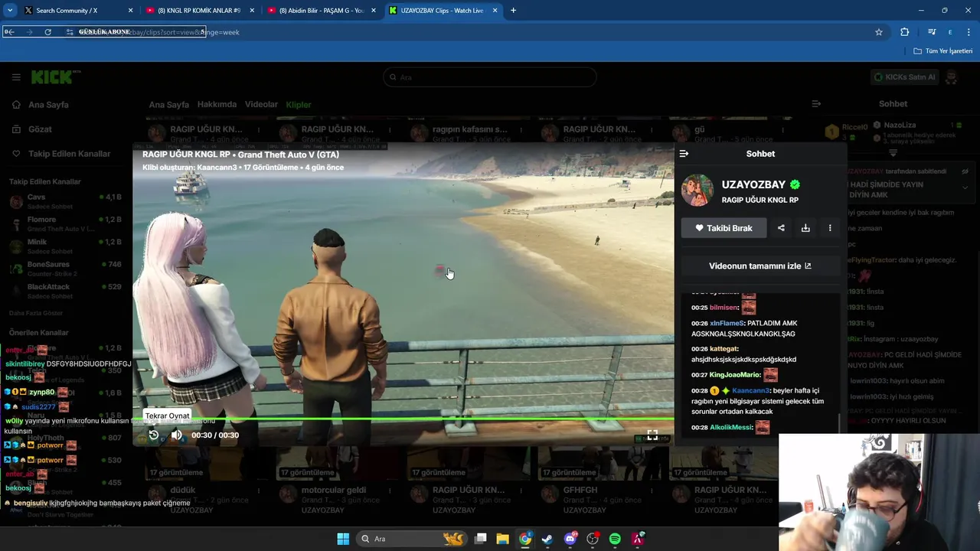
Task: Open user profile avatar in Kick header
Action: [952, 77]
